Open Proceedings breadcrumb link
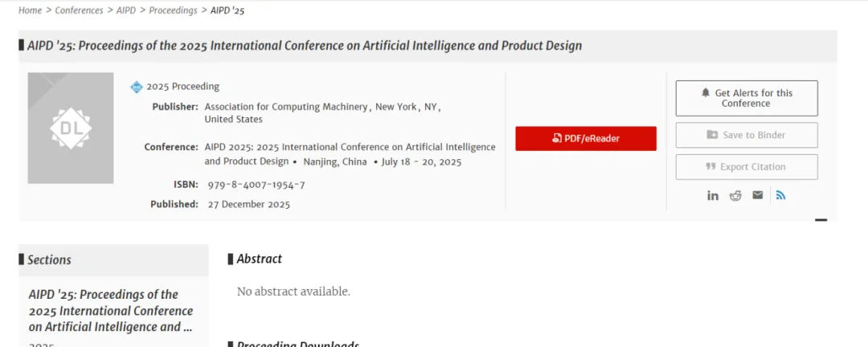868x347 pixels. 173,10
